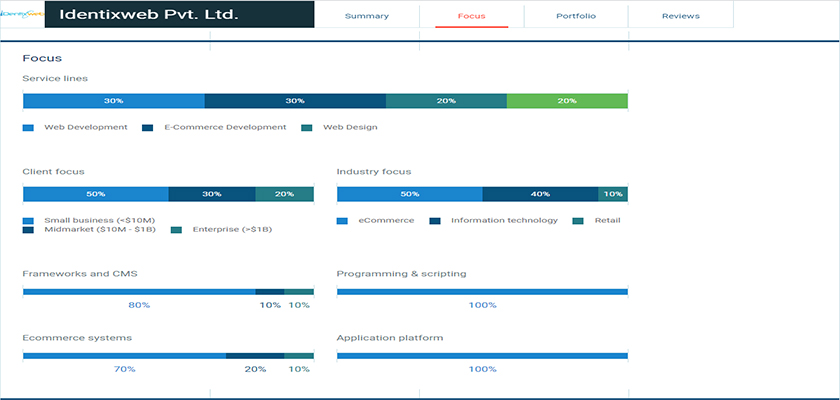Click the 50% segment in the Industry focus bar
The height and width of the screenshot is (400, 840).
point(410,194)
